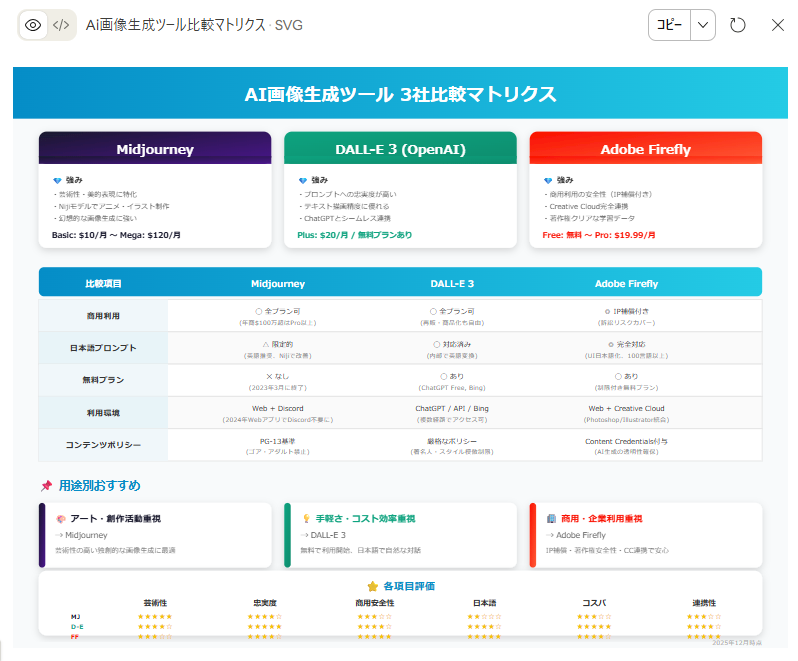Click the artifact title 'Ai画像生成ツール比較マトリクス'
The height and width of the screenshot is (661, 798).
tap(176, 25)
